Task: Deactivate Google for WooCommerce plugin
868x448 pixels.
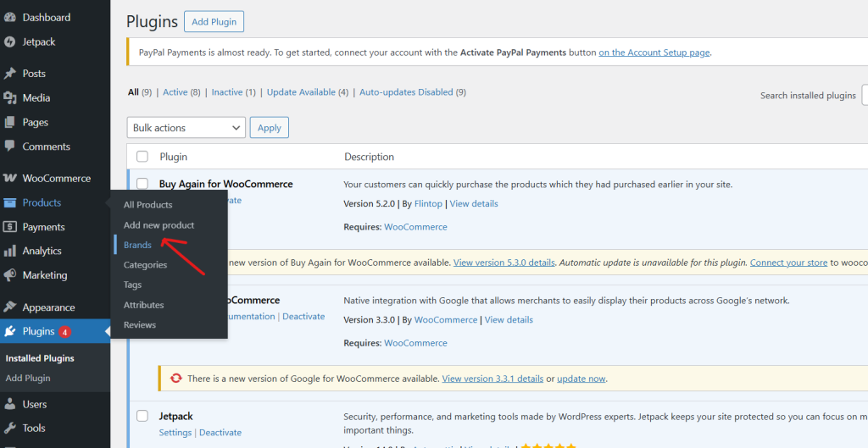Action: coord(303,317)
